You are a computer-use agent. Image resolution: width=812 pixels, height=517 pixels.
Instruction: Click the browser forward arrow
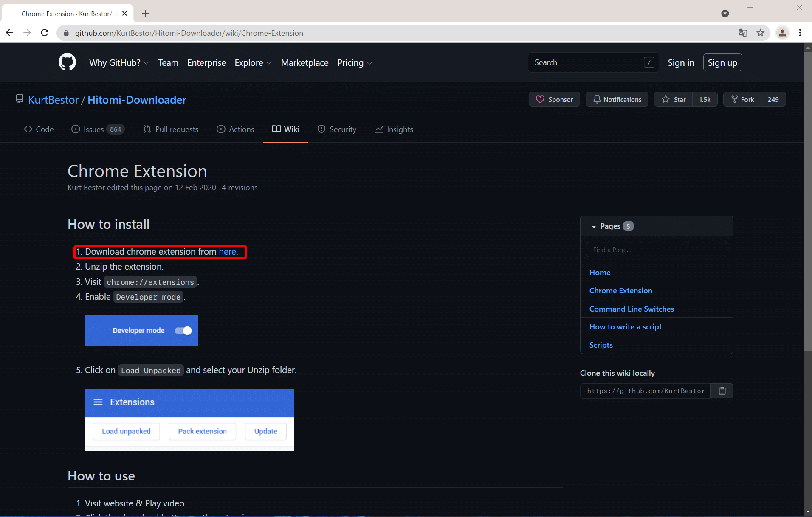coord(27,33)
